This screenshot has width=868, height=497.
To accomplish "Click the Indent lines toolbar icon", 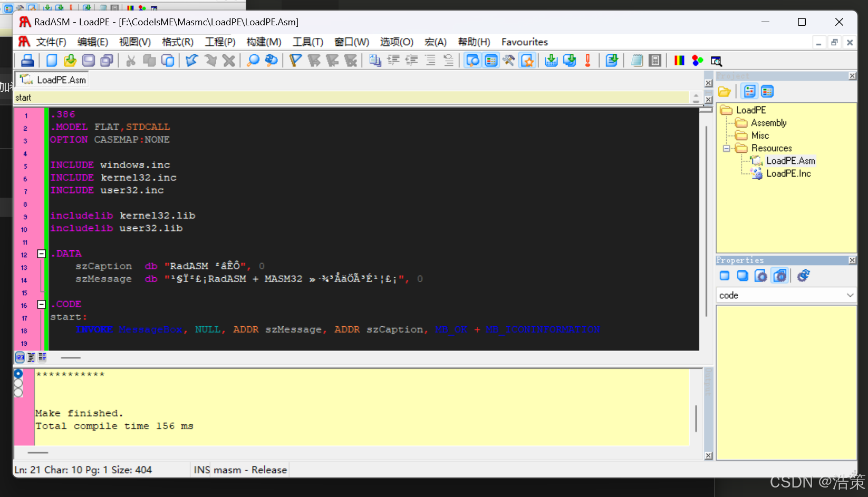I will click(393, 61).
